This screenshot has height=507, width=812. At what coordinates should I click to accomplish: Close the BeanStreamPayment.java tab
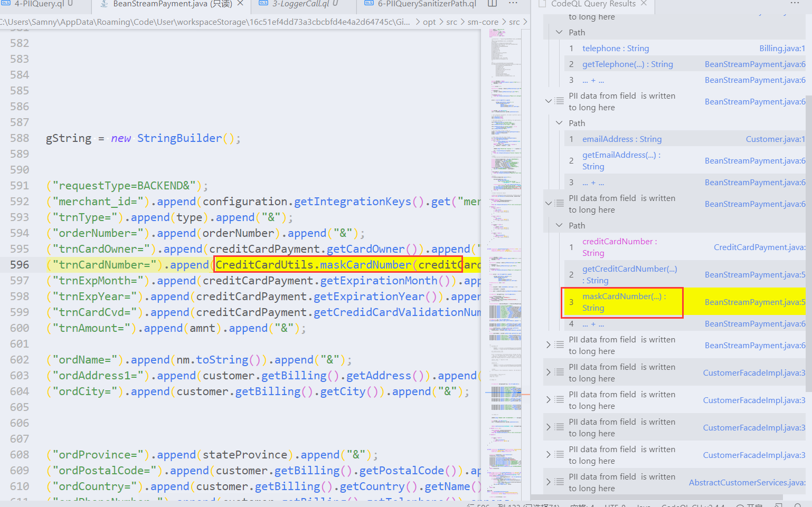pos(240,4)
